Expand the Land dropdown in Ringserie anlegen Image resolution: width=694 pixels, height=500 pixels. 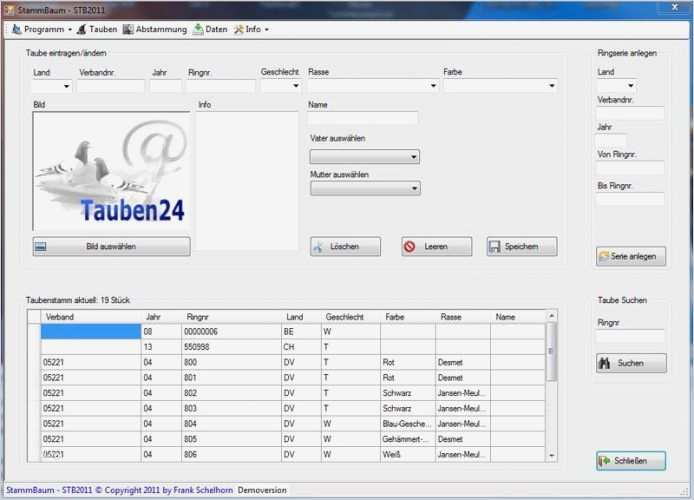click(x=630, y=85)
